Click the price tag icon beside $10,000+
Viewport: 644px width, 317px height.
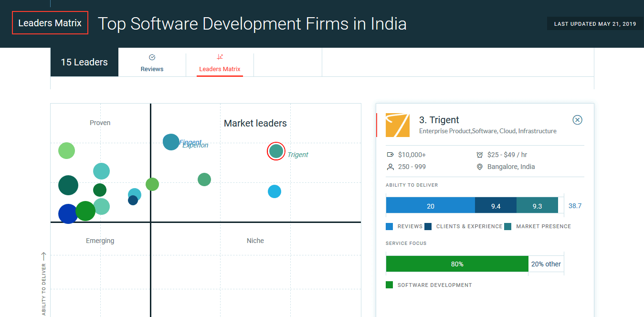(390, 155)
